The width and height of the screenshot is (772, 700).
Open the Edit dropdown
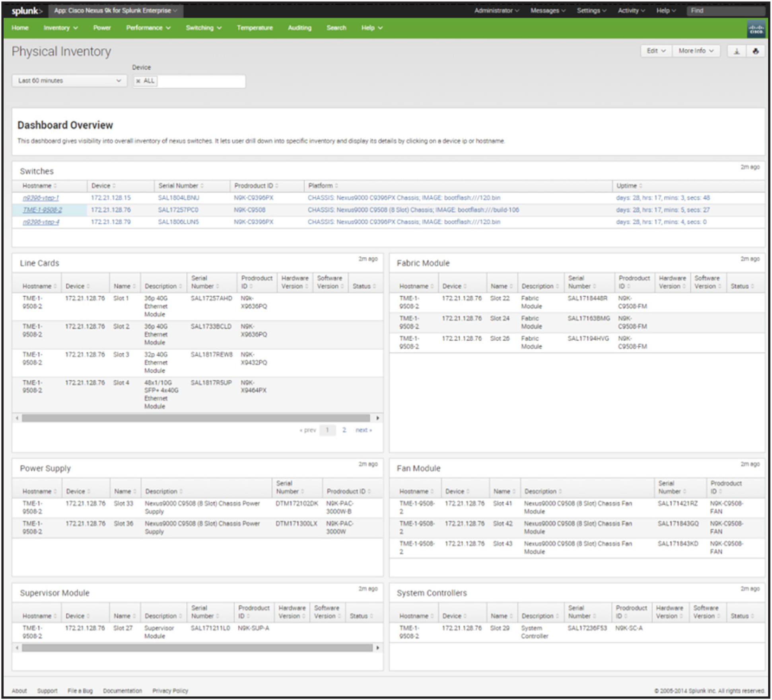pyautogui.click(x=656, y=51)
